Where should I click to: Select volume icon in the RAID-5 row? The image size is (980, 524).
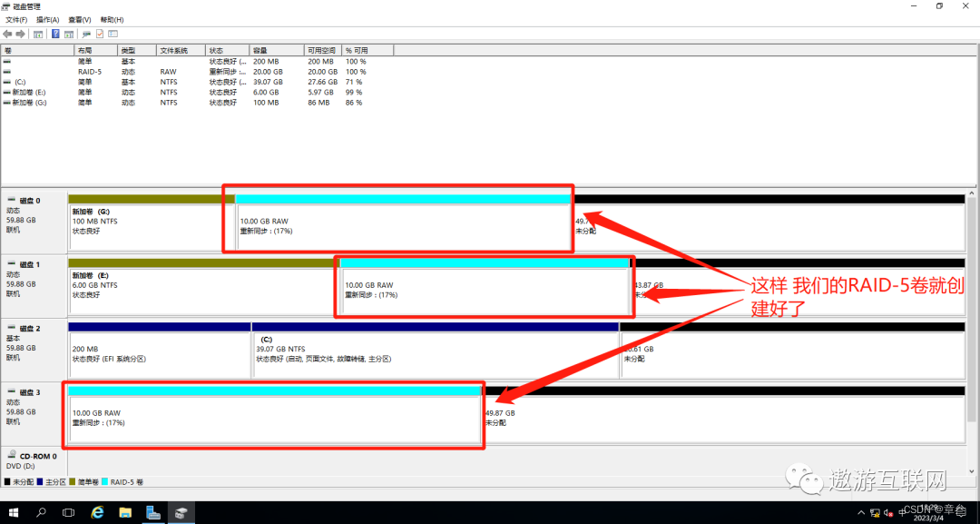[x=7, y=72]
